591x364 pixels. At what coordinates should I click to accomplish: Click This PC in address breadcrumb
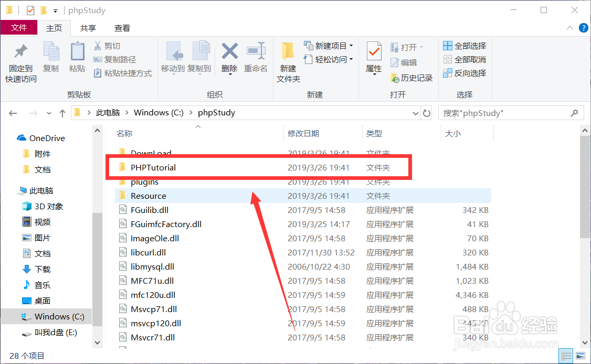click(x=108, y=113)
